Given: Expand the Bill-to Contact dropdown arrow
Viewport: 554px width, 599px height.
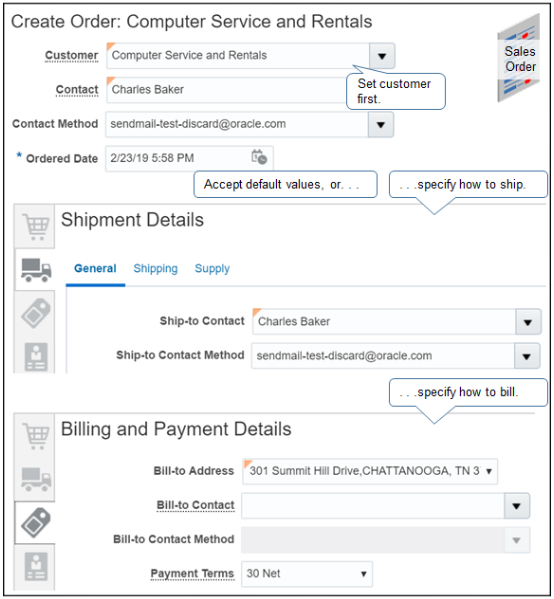Looking at the screenshot, I should [x=517, y=506].
